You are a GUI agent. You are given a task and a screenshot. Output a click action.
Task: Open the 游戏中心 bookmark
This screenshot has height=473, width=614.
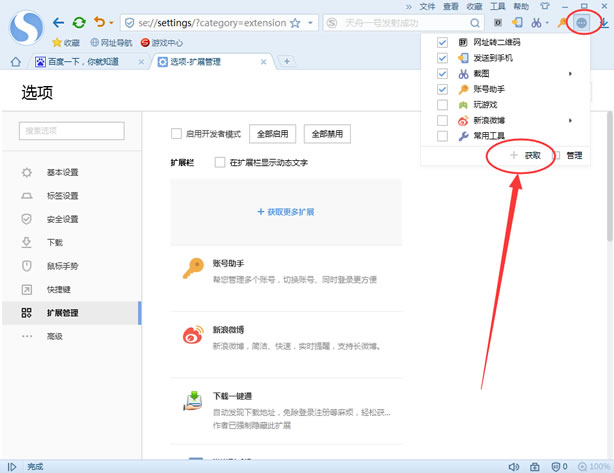(161, 42)
